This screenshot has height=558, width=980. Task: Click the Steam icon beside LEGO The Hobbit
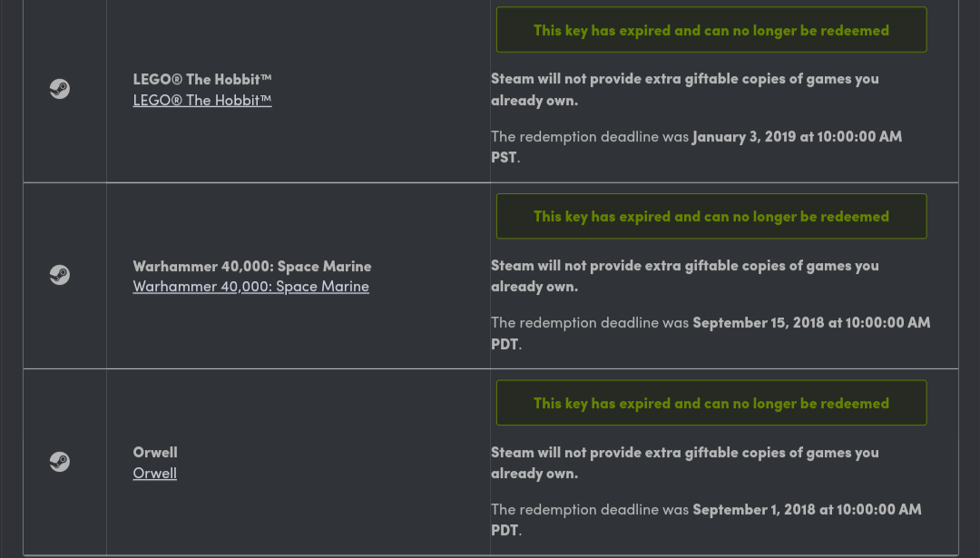tap(59, 89)
